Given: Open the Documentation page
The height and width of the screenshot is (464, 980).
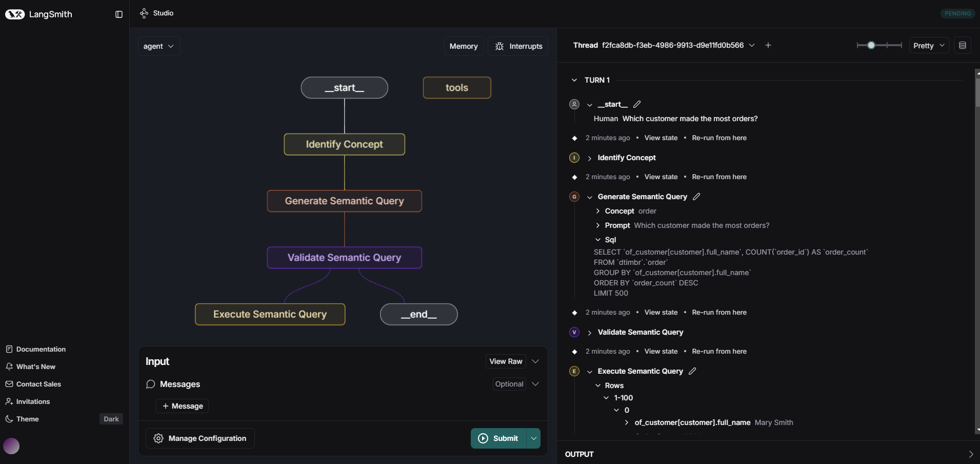Looking at the screenshot, I should point(41,349).
